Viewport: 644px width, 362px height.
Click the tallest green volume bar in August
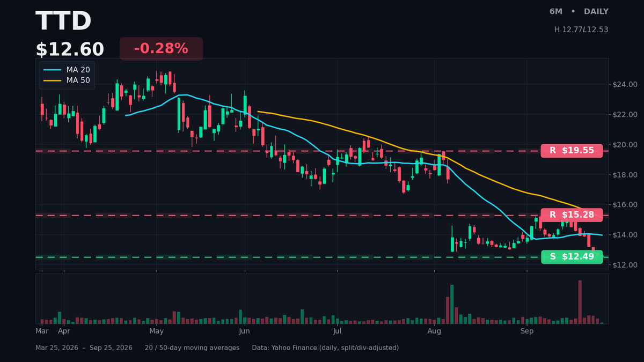tap(452, 304)
